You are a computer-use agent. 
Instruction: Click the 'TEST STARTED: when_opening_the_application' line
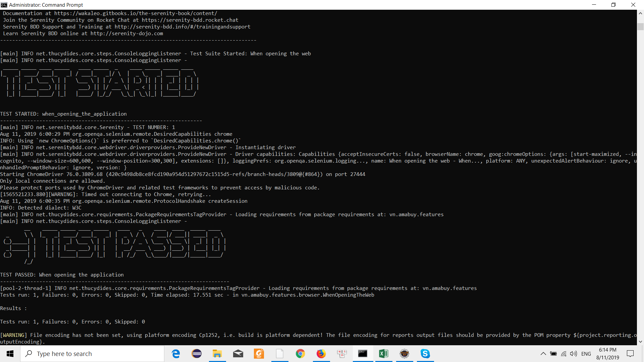63,114
